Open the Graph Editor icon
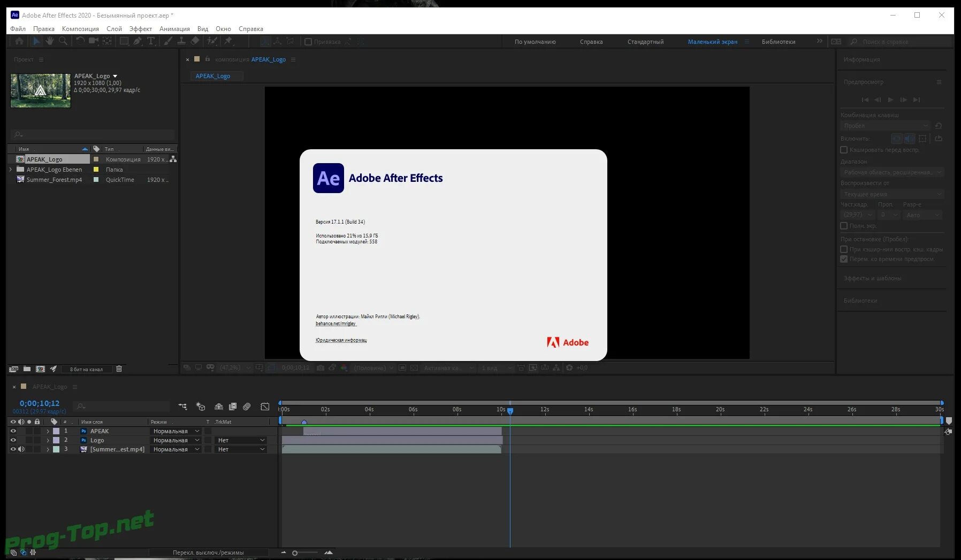 [265, 406]
